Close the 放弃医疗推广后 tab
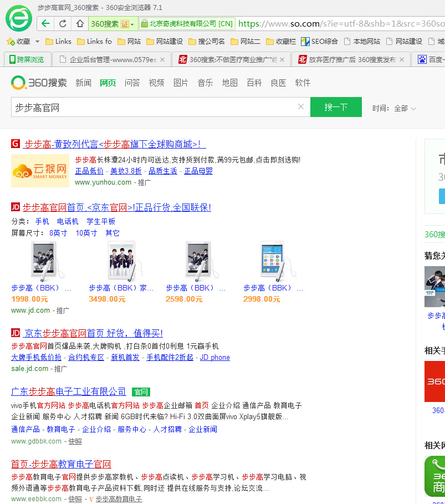The width and height of the screenshot is (445, 504). 402,59
